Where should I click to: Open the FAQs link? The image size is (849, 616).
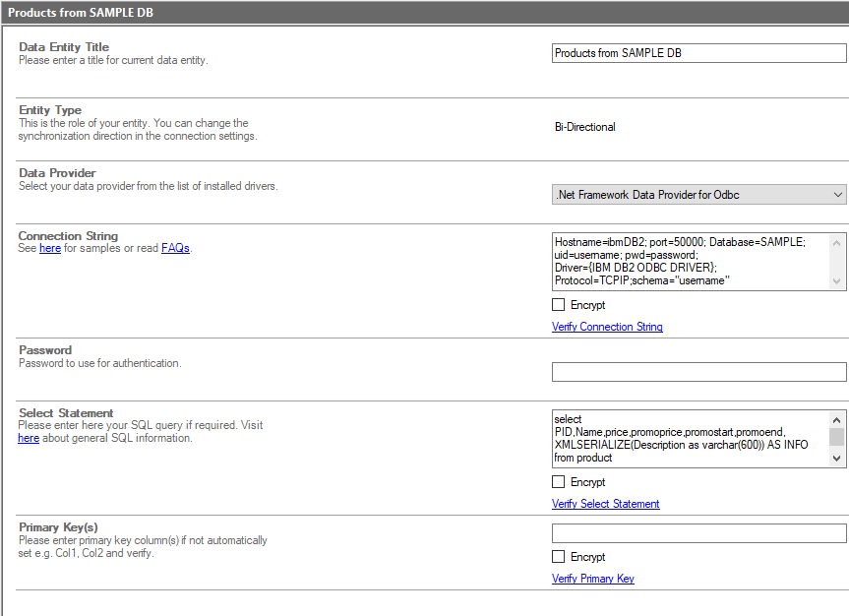click(x=175, y=248)
